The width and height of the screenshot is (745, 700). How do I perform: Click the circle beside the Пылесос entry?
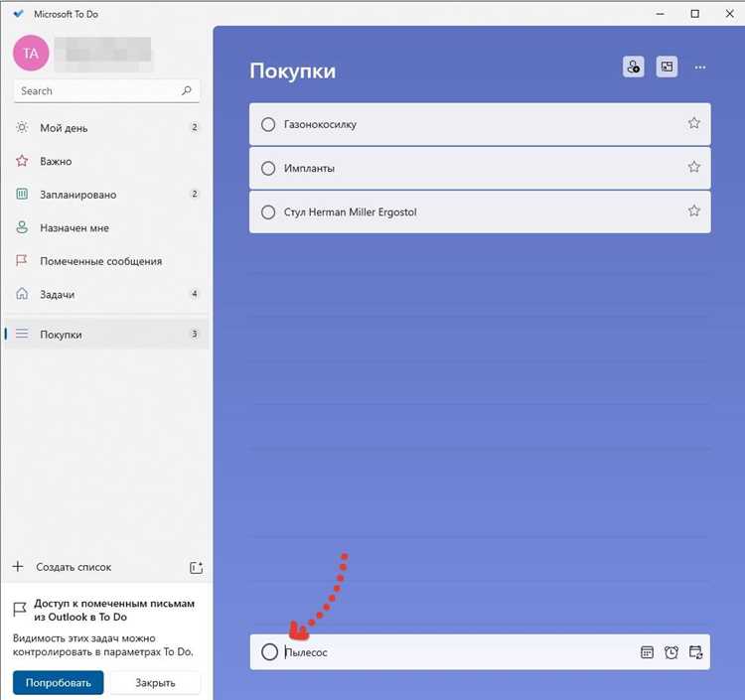pos(269,652)
